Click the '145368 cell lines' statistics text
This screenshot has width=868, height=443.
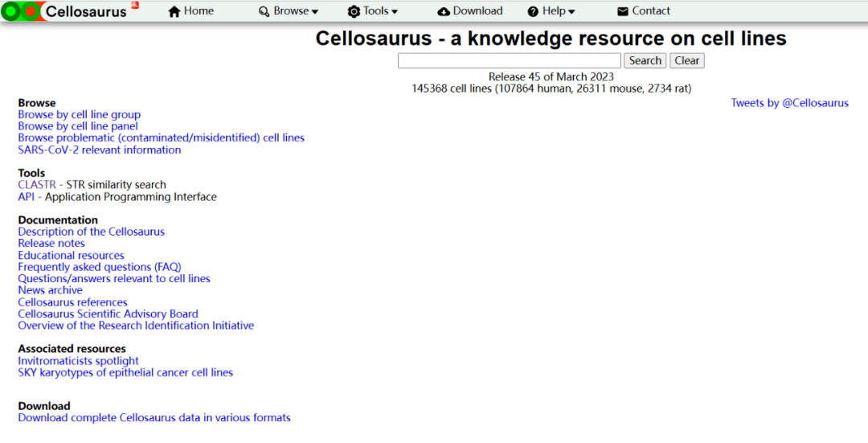point(551,88)
